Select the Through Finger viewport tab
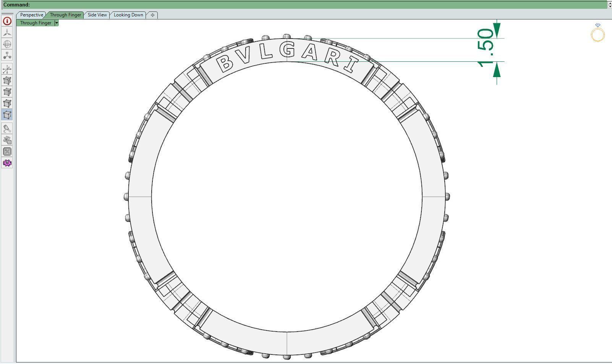 point(65,15)
